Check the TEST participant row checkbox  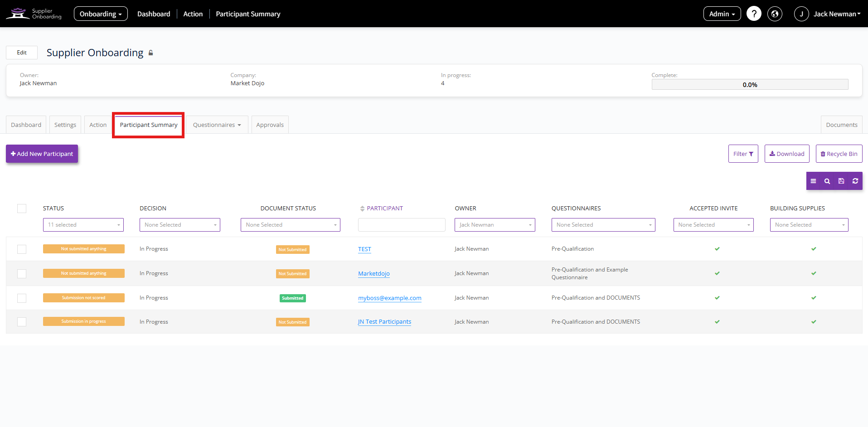click(x=22, y=249)
